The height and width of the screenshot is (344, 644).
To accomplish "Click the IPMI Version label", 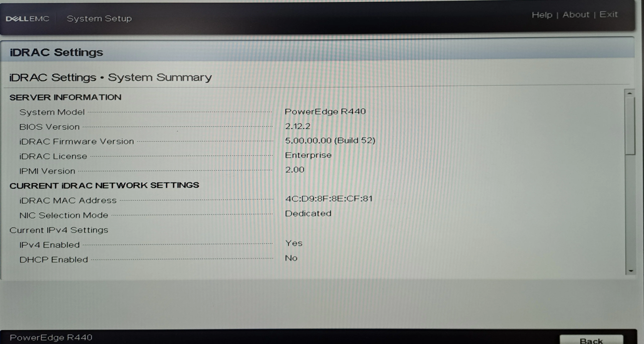I will 47,171.
